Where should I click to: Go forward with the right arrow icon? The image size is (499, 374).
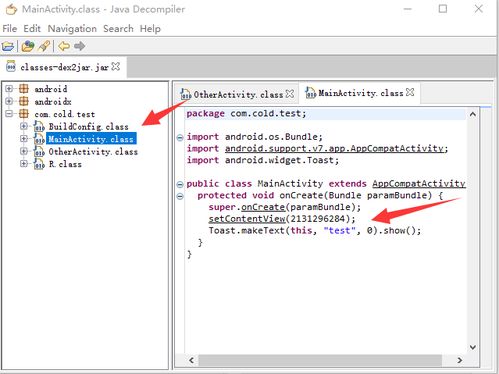(79, 46)
